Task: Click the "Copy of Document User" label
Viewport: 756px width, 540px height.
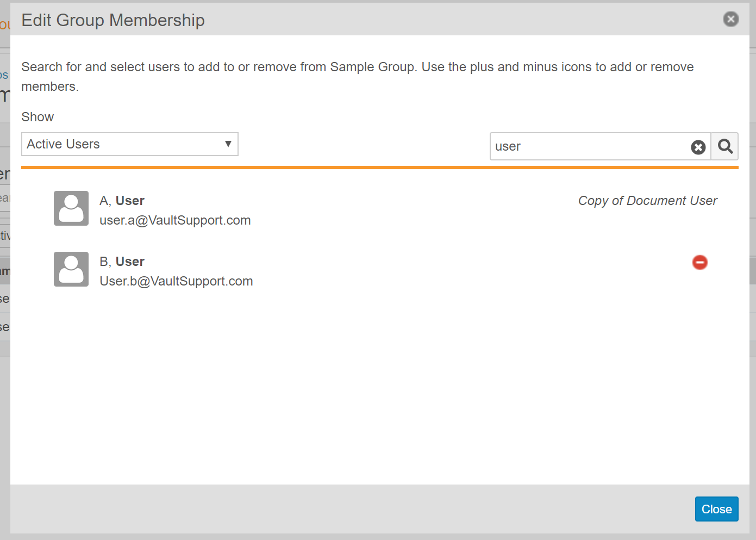Action: [x=647, y=201]
